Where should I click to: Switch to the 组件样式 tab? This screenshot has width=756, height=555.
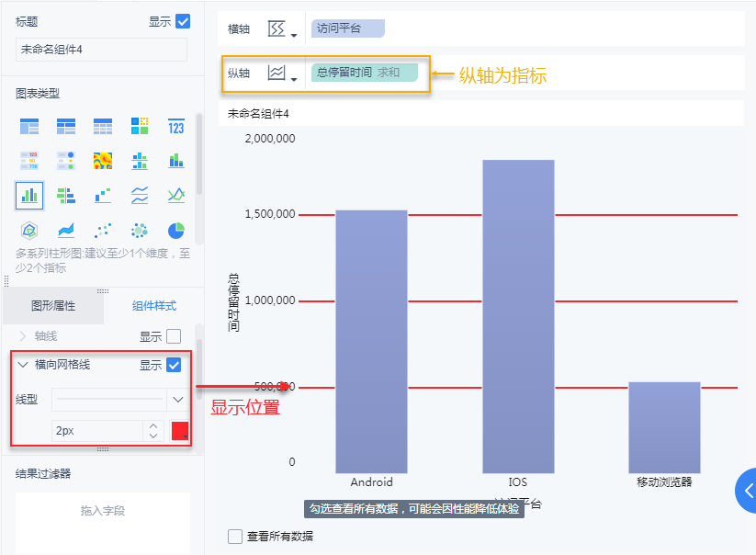click(x=153, y=306)
